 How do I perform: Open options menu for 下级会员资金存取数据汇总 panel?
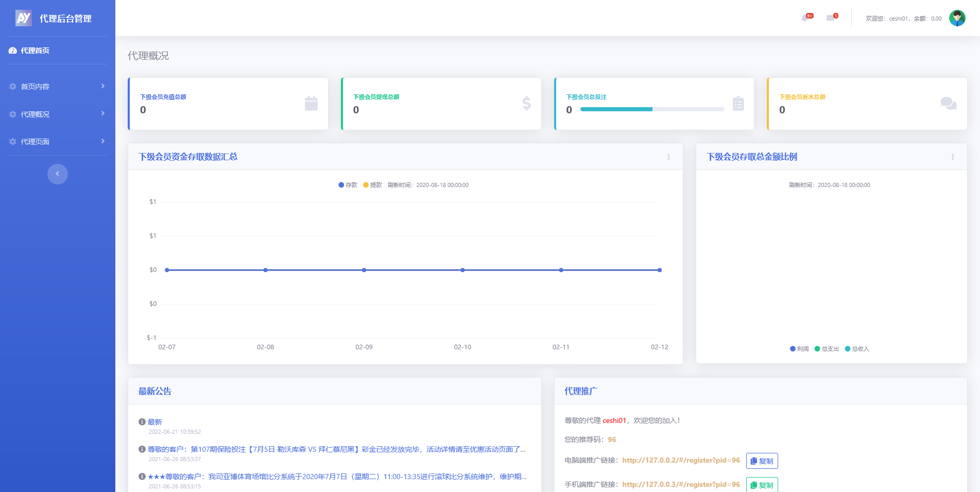[x=668, y=157]
